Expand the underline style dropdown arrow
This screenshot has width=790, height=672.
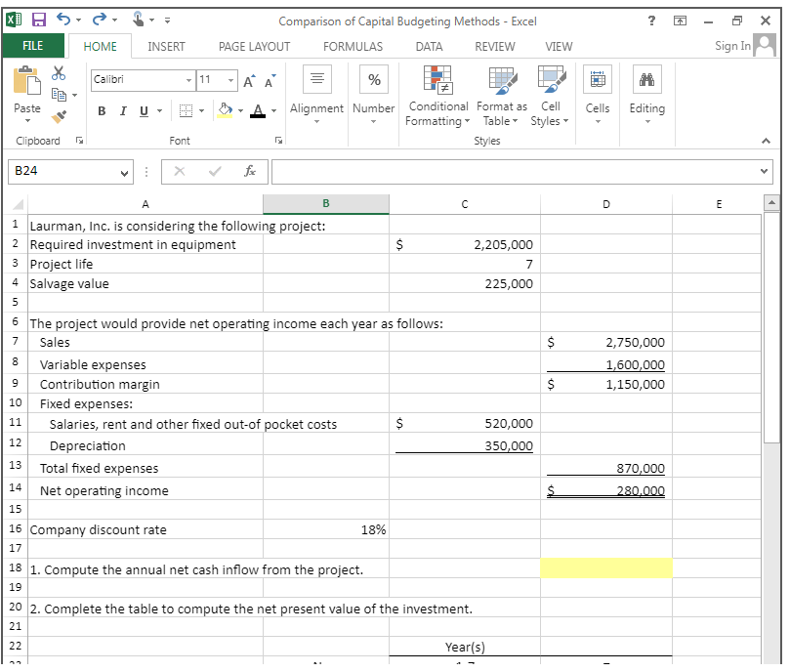[160, 111]
